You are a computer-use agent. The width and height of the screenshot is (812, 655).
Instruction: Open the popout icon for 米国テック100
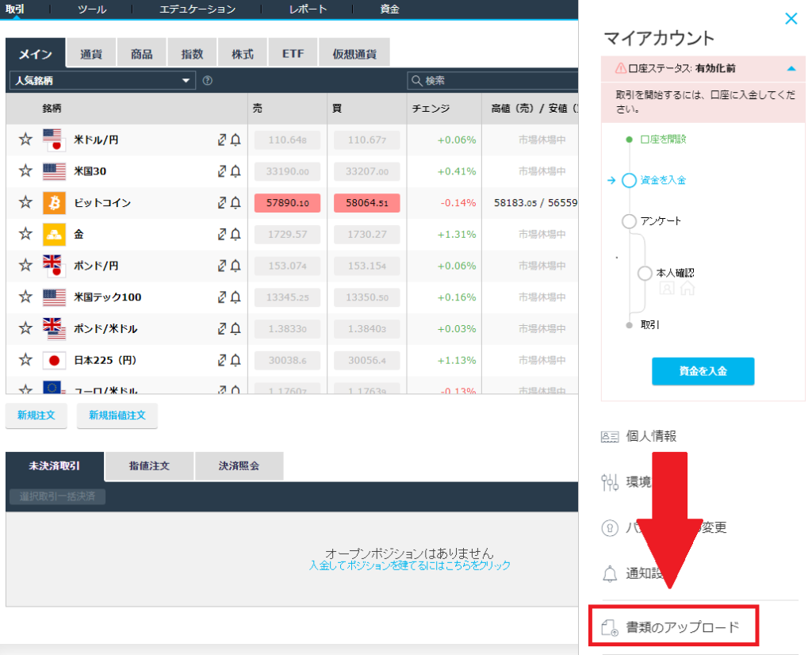[x=222, y=297]
